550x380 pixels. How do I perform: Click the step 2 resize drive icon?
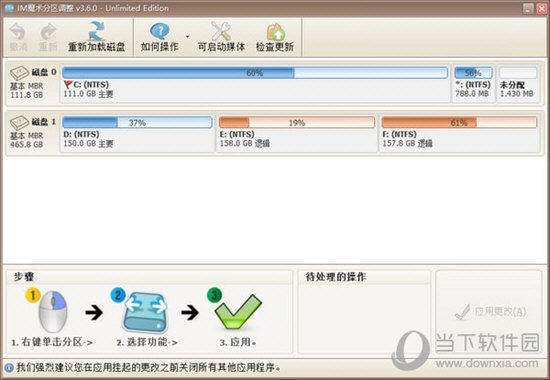(145, 312)
